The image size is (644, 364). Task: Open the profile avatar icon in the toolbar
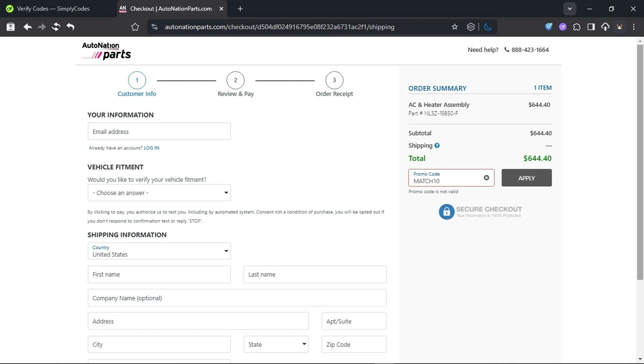[x=620, y=27]
